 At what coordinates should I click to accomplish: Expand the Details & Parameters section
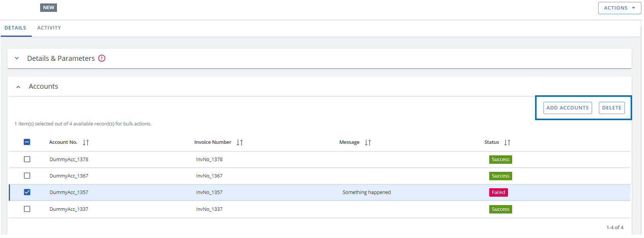(x=17, y=58)
